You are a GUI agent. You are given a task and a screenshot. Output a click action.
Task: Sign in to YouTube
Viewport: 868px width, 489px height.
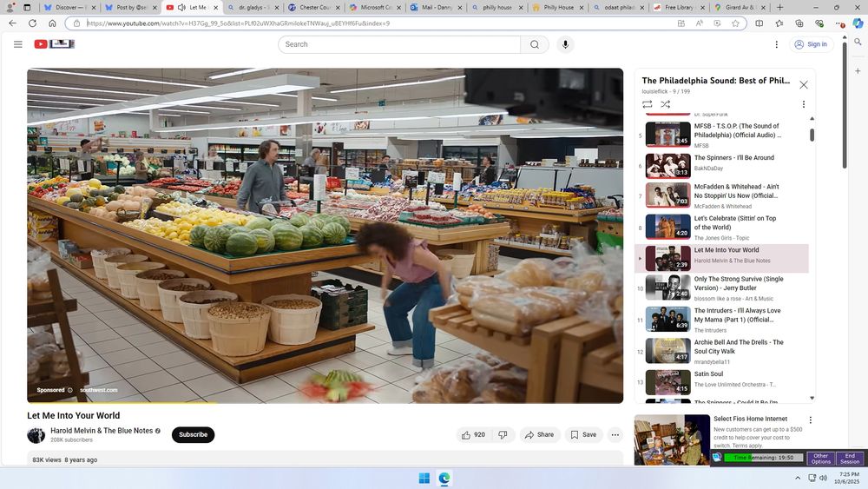tap(811, 44)
